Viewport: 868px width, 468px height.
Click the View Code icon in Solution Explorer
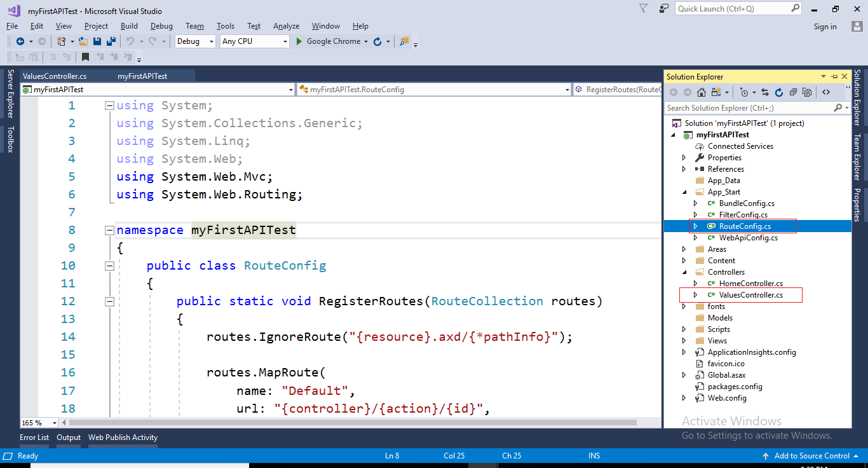click(x=826, y=92)
